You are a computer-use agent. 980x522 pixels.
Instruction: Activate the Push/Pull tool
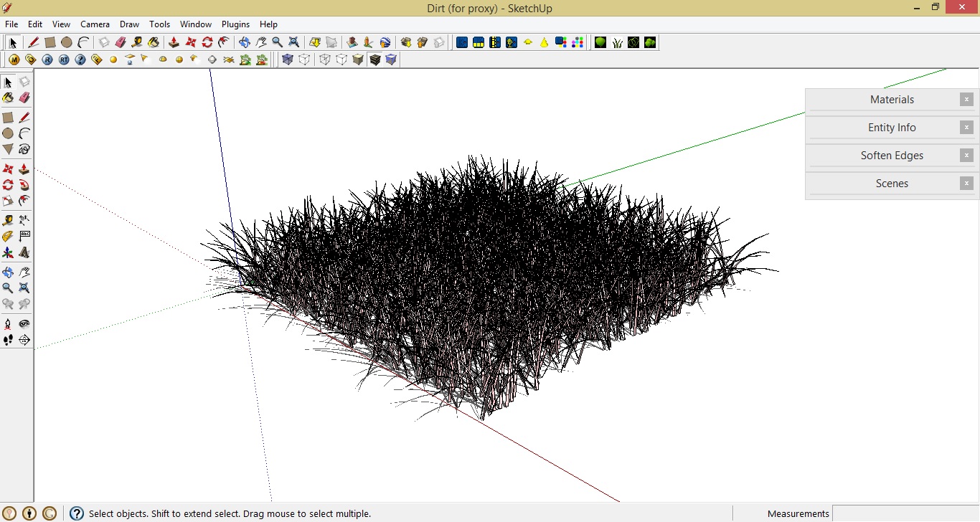click(24, 169)
